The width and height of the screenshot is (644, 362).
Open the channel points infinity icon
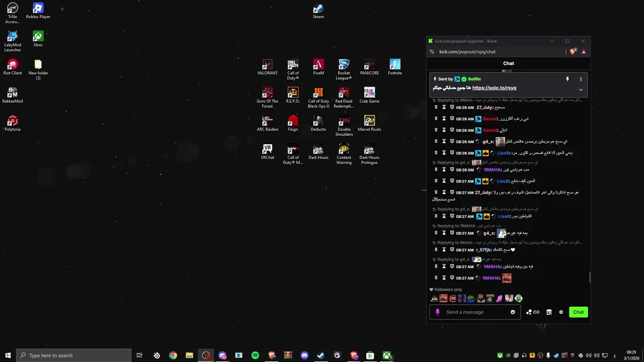(x=533, y=312)
